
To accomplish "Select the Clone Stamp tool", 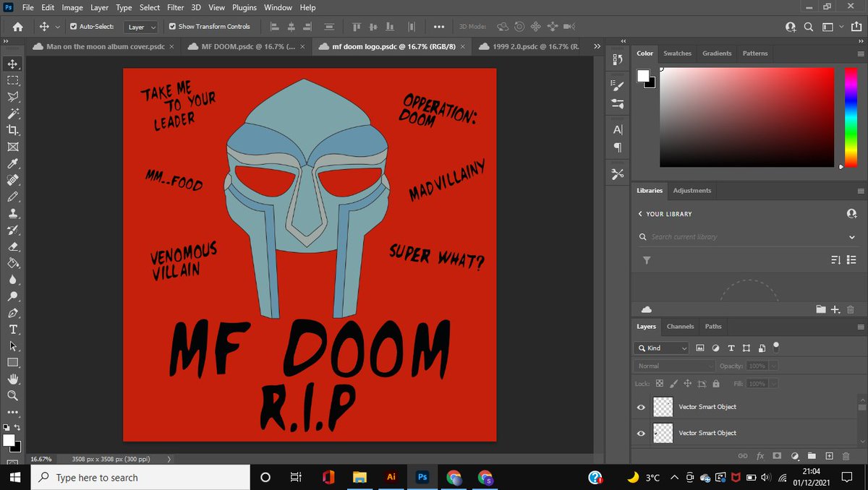I will click(x=13, y=213).
